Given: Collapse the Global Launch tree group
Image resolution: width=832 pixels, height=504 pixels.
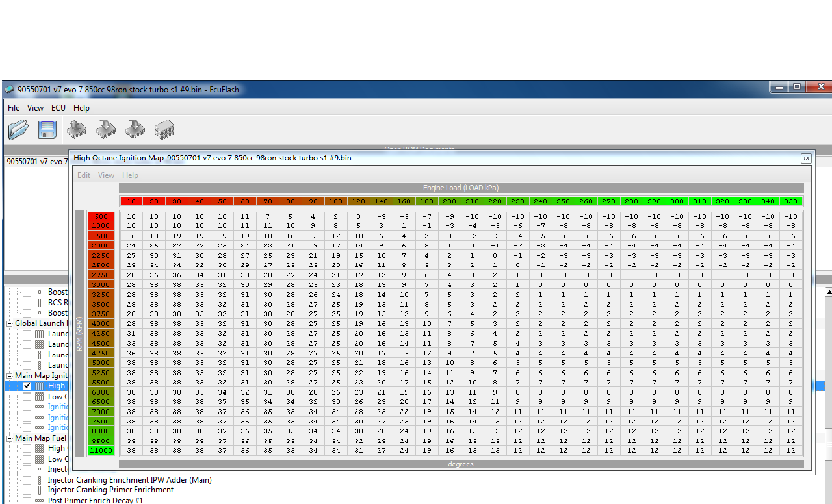Looking at the screenshot, I should 10,323.
